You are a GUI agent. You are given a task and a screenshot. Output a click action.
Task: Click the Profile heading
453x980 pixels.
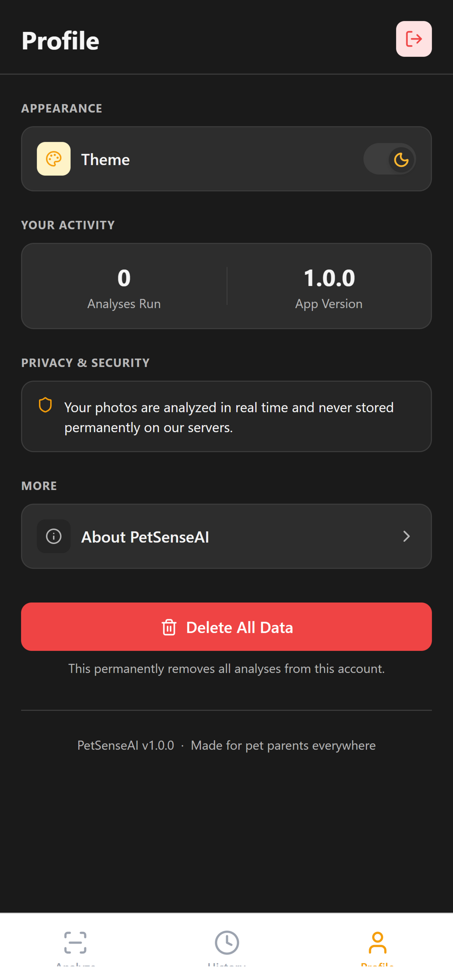tap(60, 40)
